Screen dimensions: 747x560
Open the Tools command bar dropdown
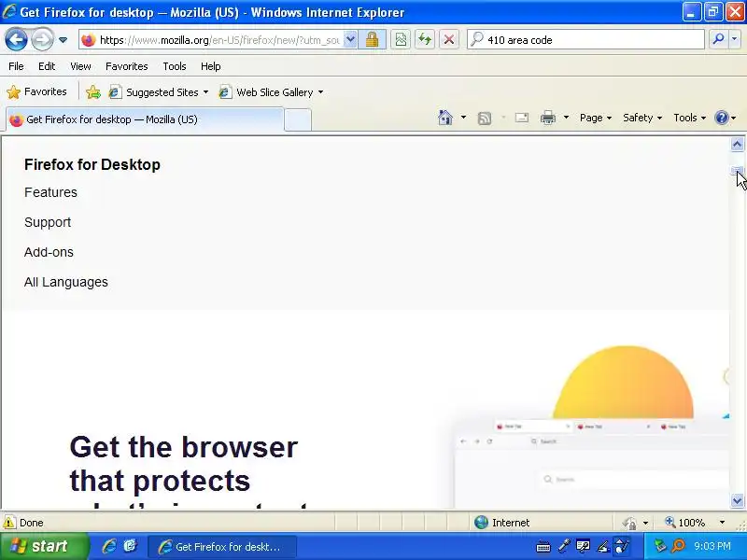point(689,118)
